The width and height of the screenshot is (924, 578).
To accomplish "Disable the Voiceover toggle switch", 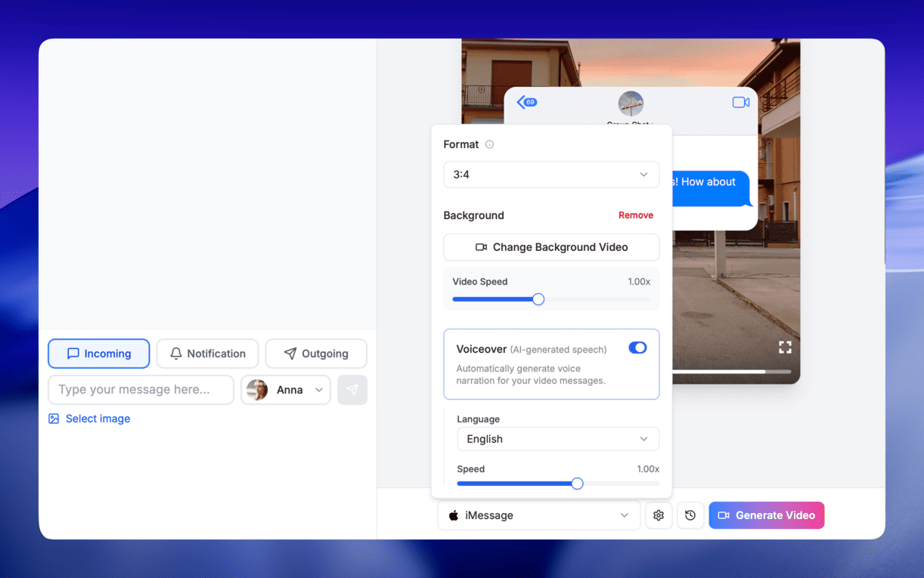I will pyautogui.click(x=637, y=348).
